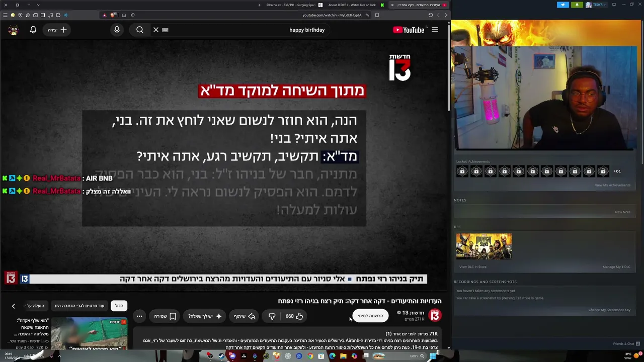Click the YouTube search magnifier button
Image resolution: width=644 pixels, height=362 pixels.
(x=140, y=30)
